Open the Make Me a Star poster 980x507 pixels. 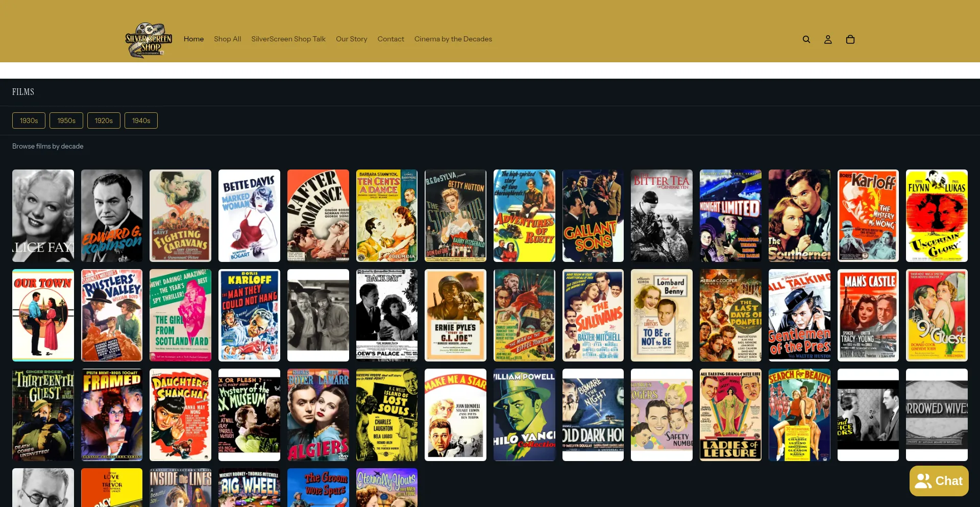(455, 415)
